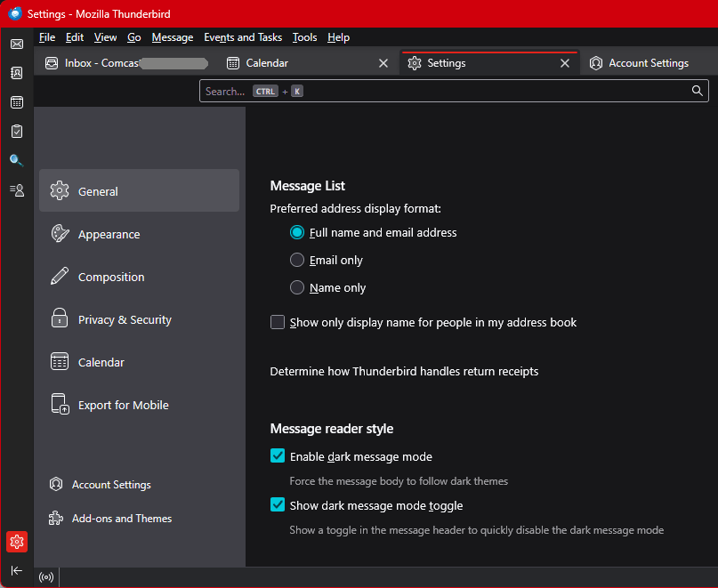The height and width of the screenshot is (588, 718).
Task: Click the Thunderbird logo in the title bar
Action: pyautogui.click(x=14, y=13)
